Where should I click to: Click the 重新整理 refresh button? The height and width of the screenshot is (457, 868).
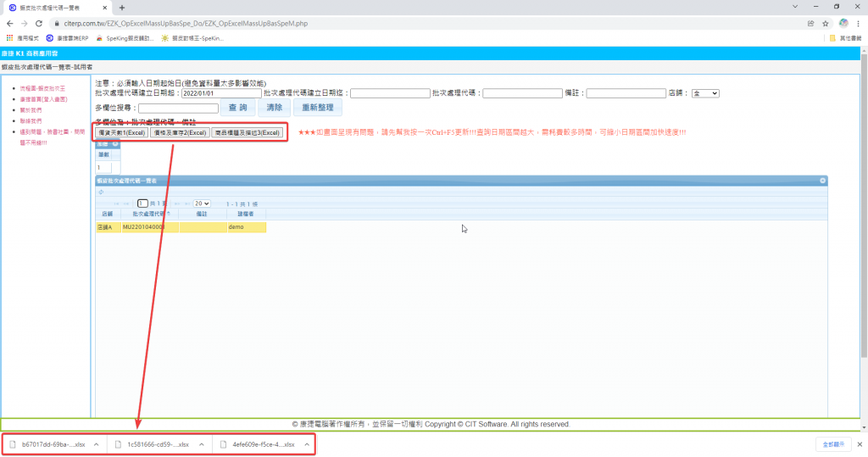tap(317, 108)
